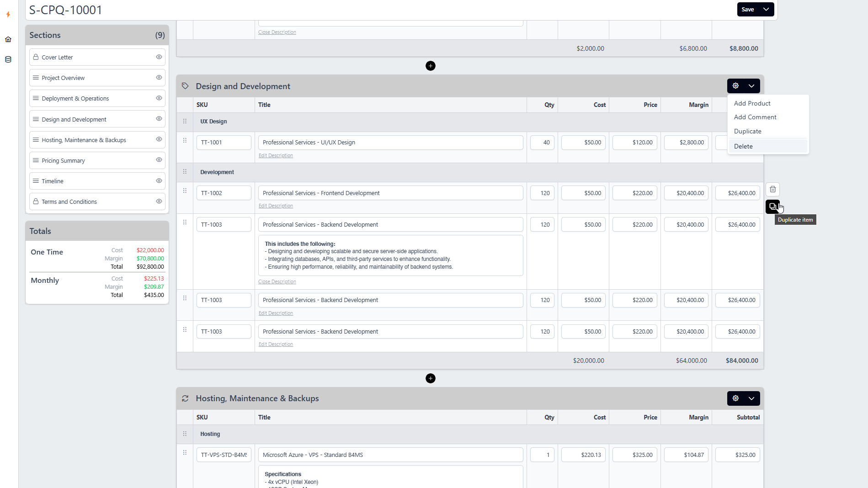The height and width of the screenshot is (488, 868).
Task: Click gear icon in Hosting, Maintenance & Backups header
Action: coord(735,398)
